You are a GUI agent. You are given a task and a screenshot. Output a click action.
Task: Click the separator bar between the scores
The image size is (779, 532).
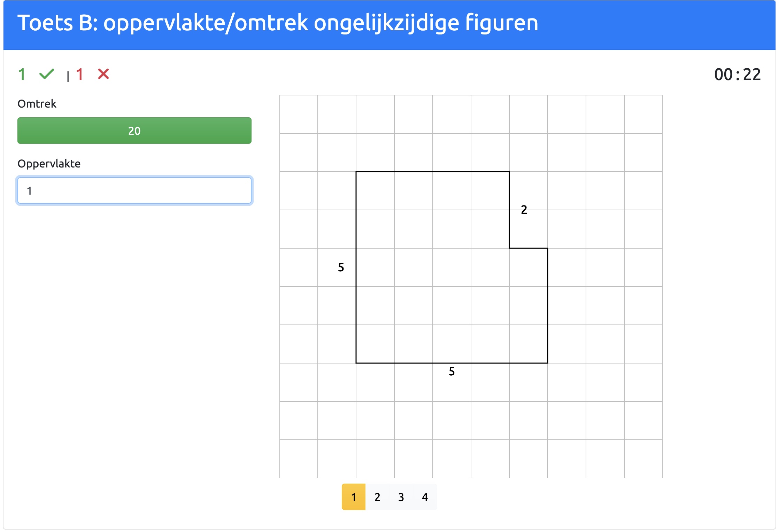point(68,76)
